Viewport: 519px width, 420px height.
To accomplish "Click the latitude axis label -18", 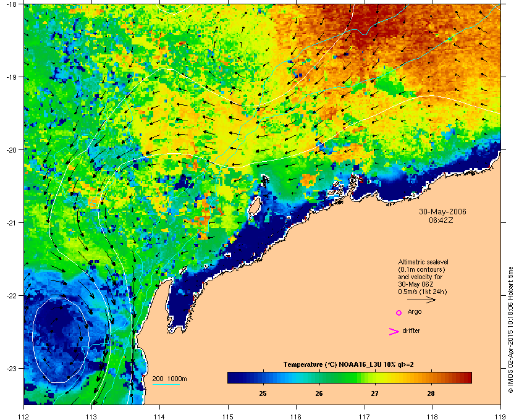I will click(x=11, y=4).
